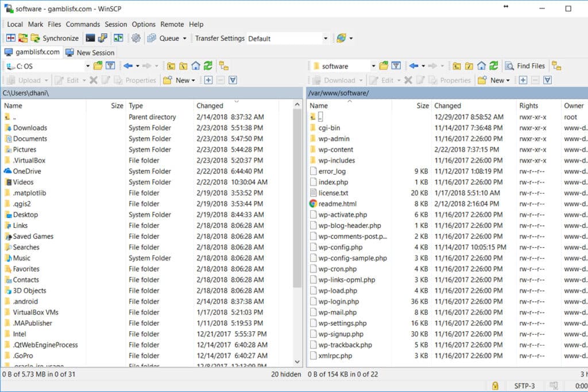Open the Commands menu
The width and height of the screenshot is (588, 392).
[83, 24]
